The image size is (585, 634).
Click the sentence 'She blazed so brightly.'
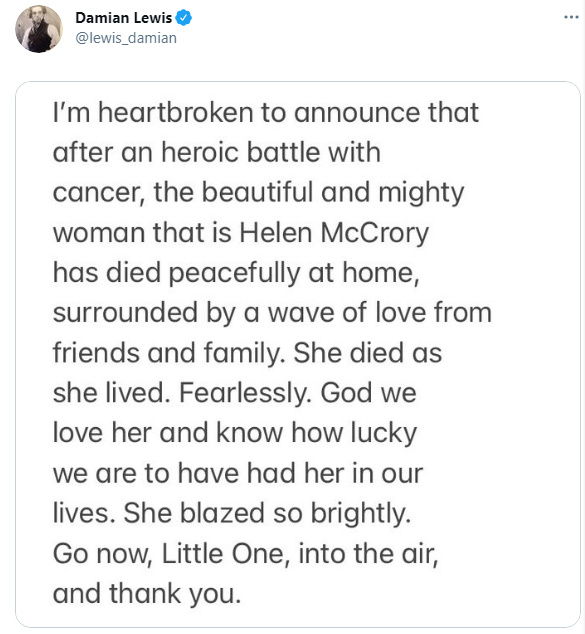tap(267, 514)
